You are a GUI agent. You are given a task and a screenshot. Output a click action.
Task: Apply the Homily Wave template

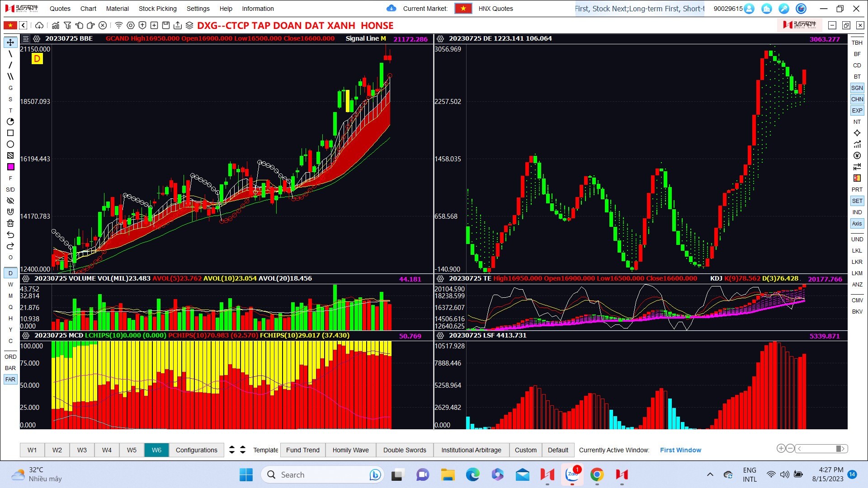(351, 450)
